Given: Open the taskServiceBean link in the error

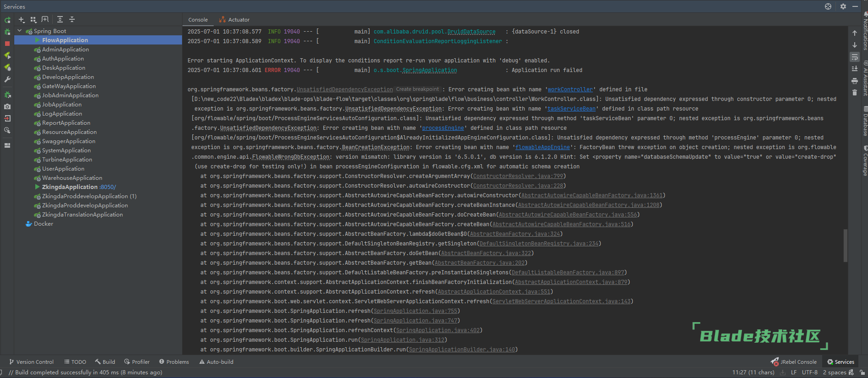Looking at the screenshot, I should coord(571,109).
